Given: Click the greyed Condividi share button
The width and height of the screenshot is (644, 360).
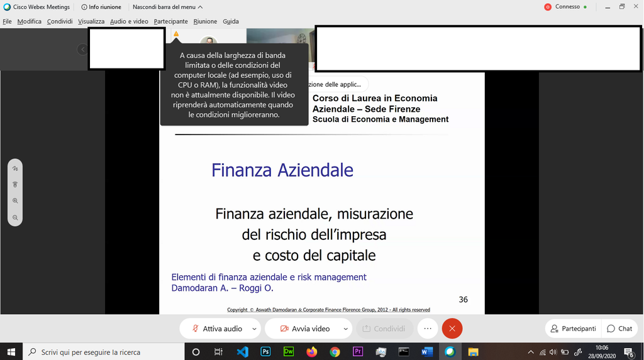Looking at the screenshot, I should coord(384,329).
